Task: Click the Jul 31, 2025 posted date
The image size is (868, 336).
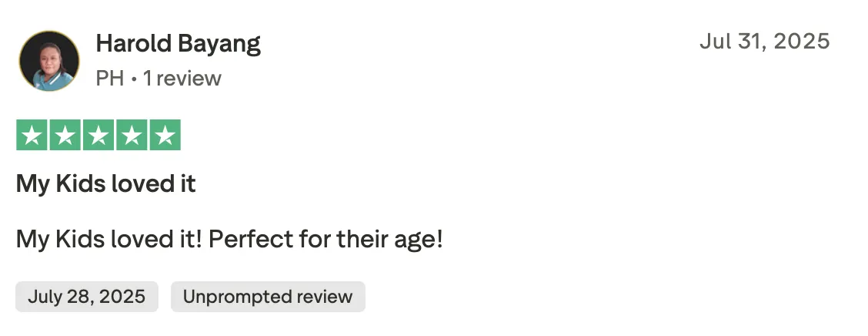Action: click(764, 42)
